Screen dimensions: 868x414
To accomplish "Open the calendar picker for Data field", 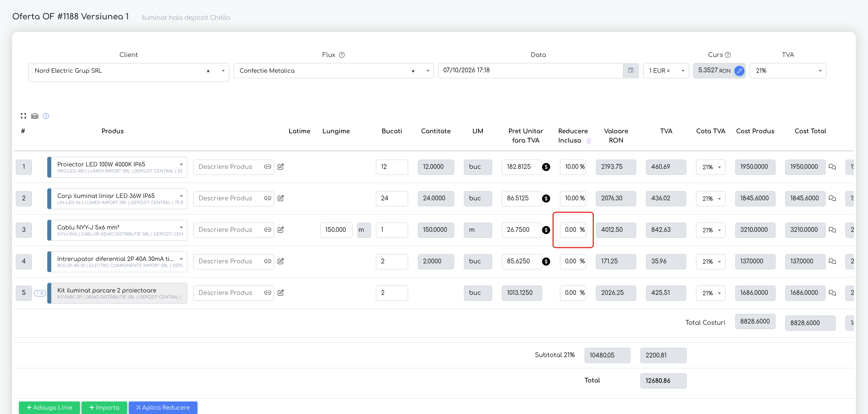I will (x=631, y=70).
